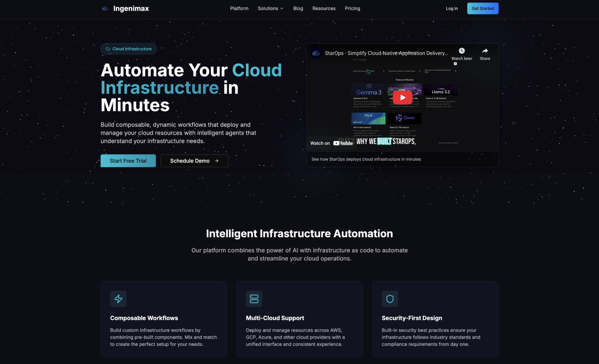Image resolution: width=599 pixels, height=364 pixels.
Task: Click the Schedule Demo button
Action: pyautogui.click(x=194, y=161)
